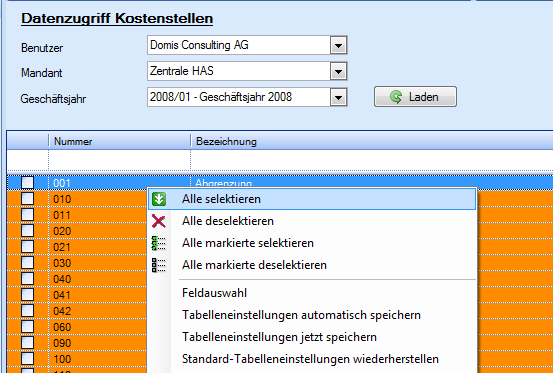Select the number cell 042
The height and width of the screenshot is (373, 553).
98,311
